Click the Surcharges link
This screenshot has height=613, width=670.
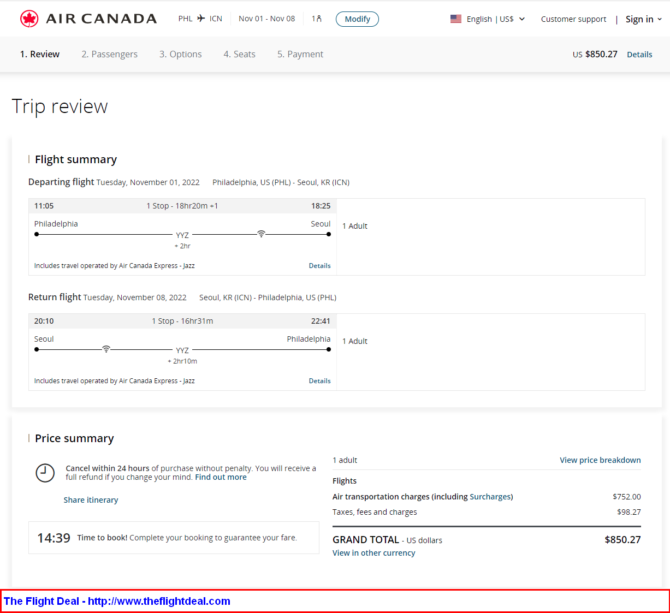pyautogui.click(x=490, y=496)
